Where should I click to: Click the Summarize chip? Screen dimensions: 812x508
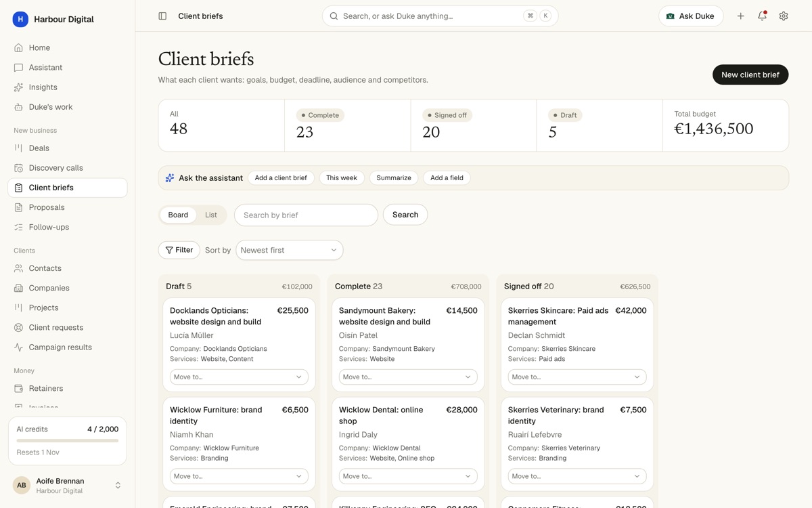pos(394,177)
